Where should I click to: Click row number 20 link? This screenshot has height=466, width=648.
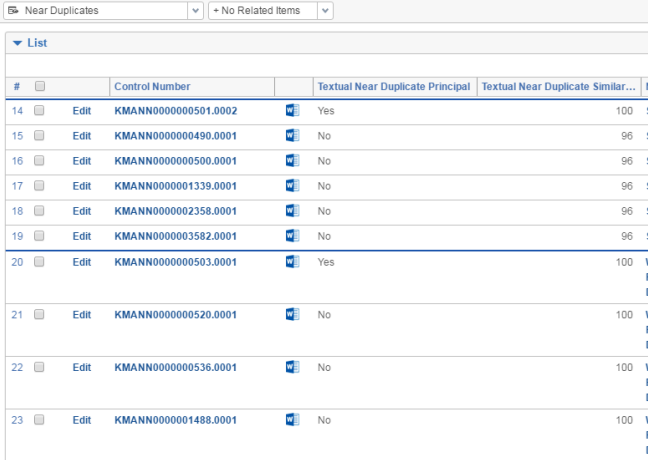point(17,262)
